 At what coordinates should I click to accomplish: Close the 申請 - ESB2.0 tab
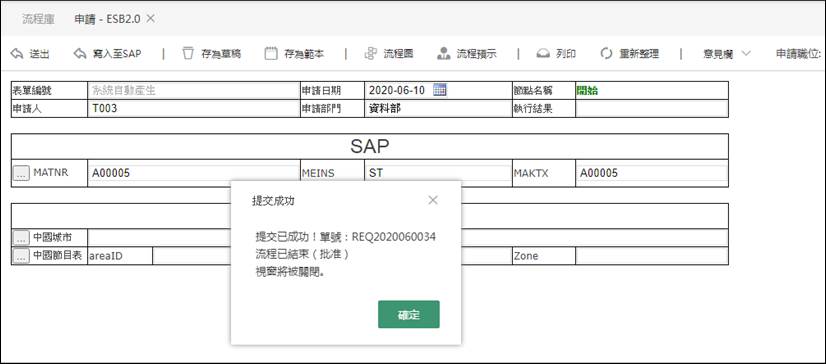(x=150, y=18)
